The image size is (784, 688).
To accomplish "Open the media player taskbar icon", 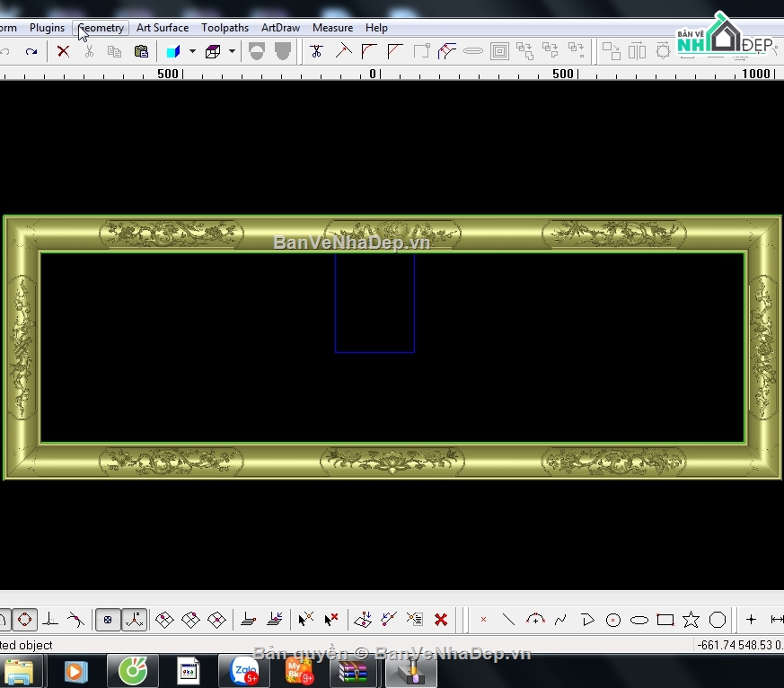I will point(76,671).
